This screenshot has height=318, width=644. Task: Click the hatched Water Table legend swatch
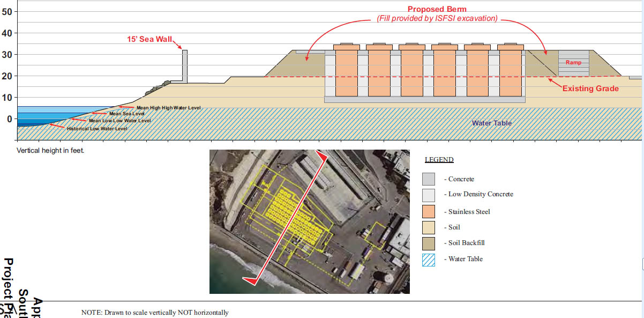pyautogui.click(x=429, y=259)
